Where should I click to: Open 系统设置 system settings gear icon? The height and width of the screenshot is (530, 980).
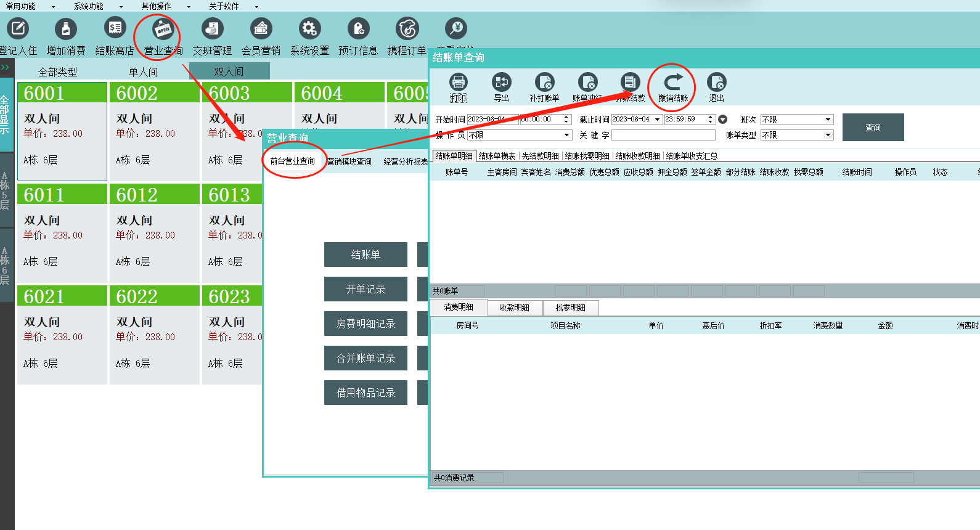point(309,29)
